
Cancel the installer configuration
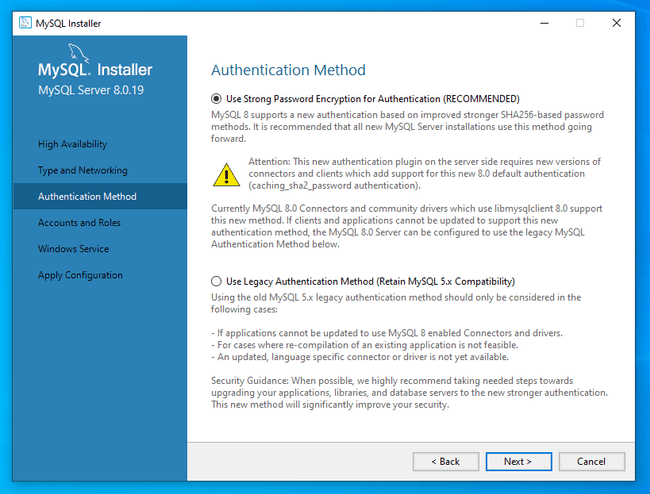click(591, 461)
